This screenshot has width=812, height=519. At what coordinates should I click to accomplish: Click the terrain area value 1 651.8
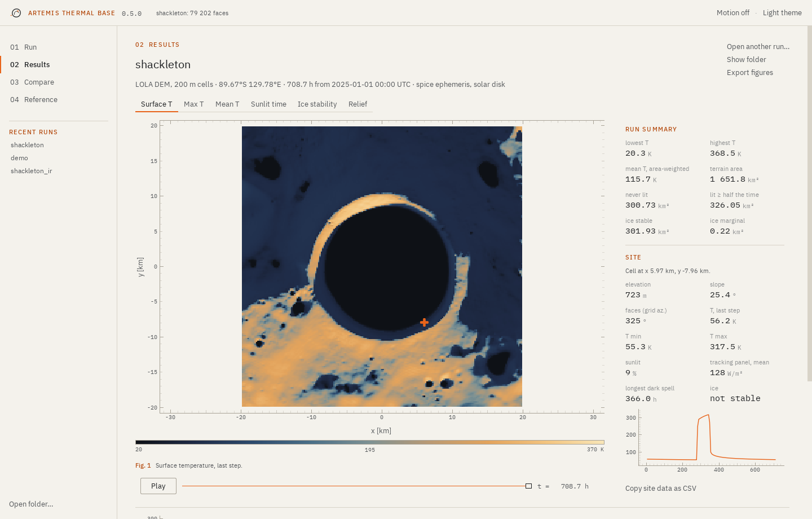[x=727, y=179]
